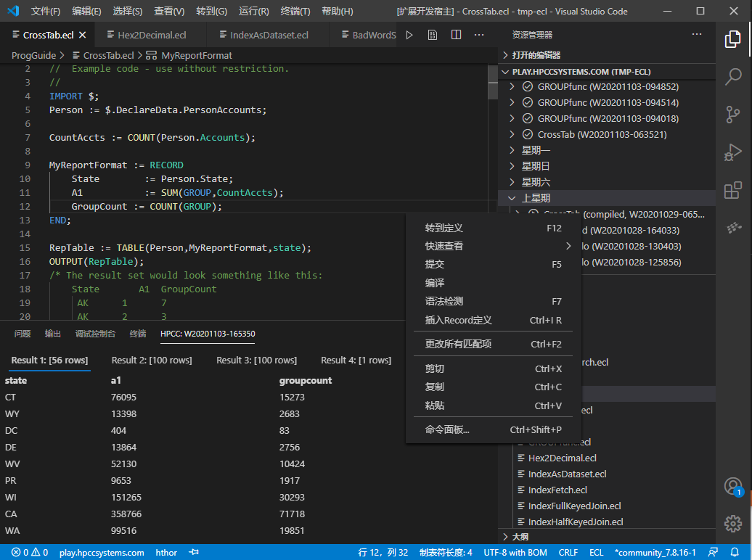Image resolution: width=752 pixels, height=560 pixels.
Task: Open the 文件(F) menu
Action: [46, 11]
